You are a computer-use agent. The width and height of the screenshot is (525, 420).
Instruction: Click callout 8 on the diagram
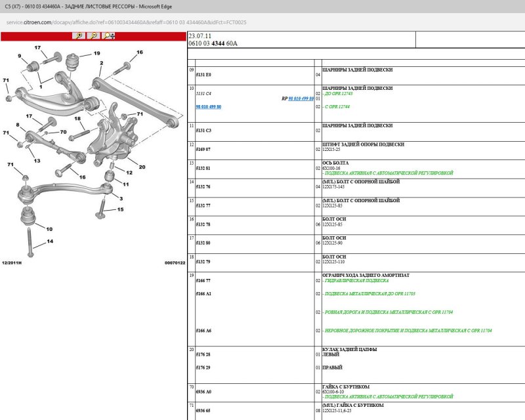[18, 125]
